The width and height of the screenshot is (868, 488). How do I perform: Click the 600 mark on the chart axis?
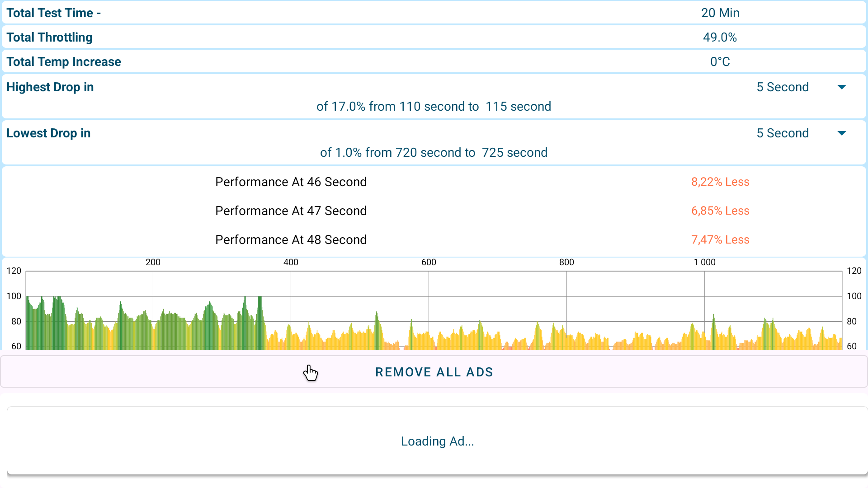(x=429, y=263)
